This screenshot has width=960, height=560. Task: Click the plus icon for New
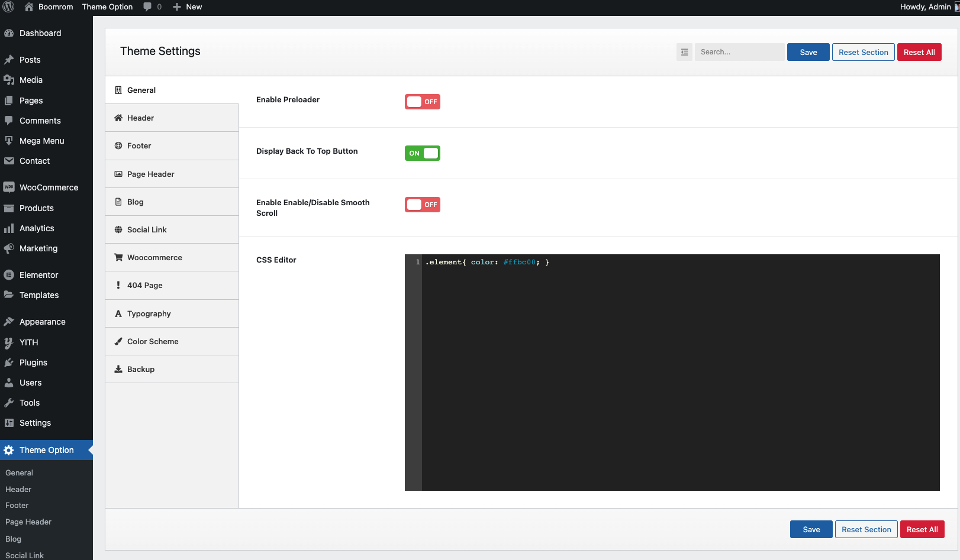click(177, 7)
